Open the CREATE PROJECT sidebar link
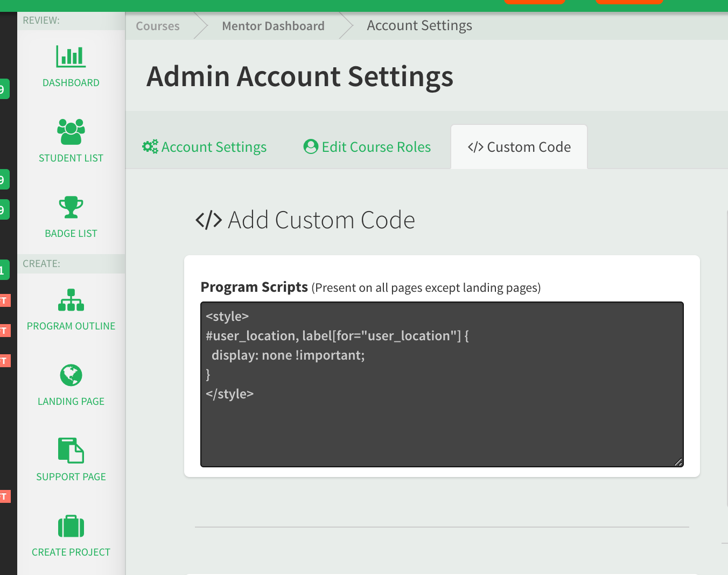Viewport: 728px width, 575px height. coord(71,552)
